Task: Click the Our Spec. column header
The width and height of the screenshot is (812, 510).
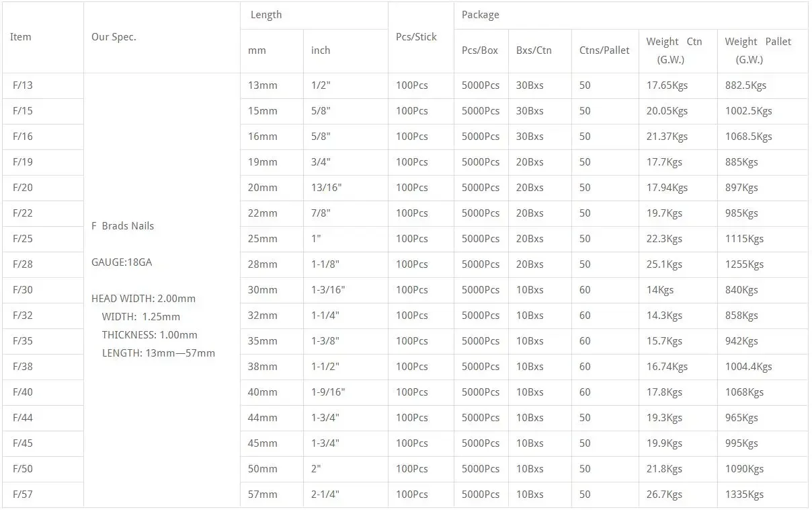Action: pyautogui.click(x=114, y=37)
